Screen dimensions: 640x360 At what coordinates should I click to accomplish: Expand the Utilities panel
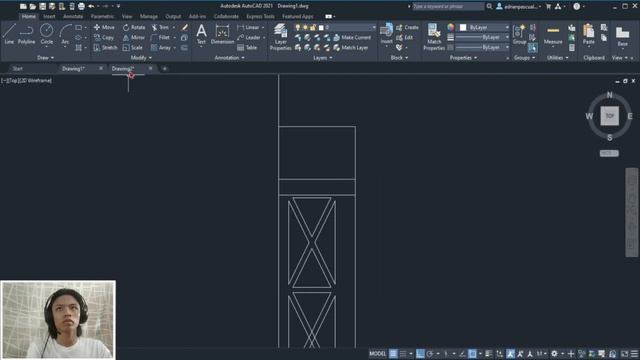point(558,58)
